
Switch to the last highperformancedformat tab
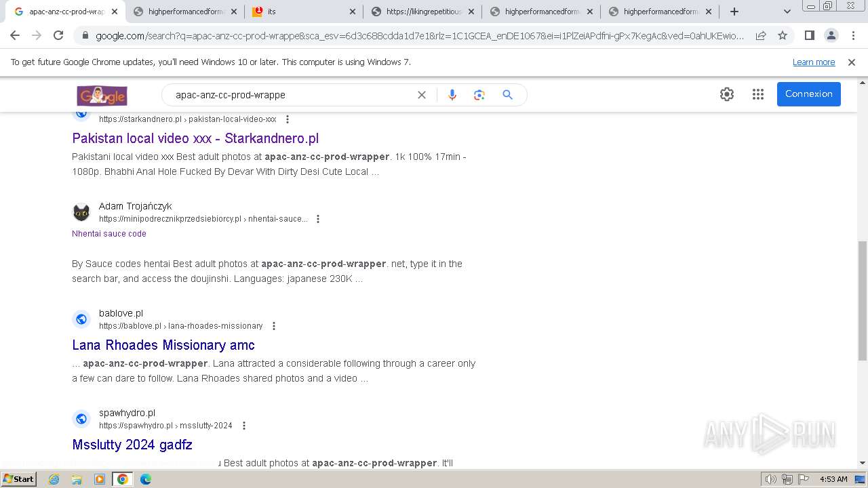pyautogui.click(x=660, y=12)
